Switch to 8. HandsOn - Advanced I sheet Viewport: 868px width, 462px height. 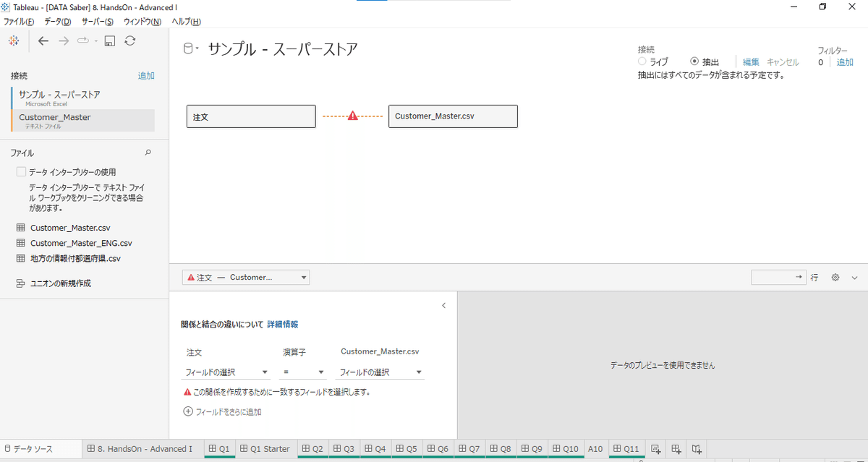[143, 449]
